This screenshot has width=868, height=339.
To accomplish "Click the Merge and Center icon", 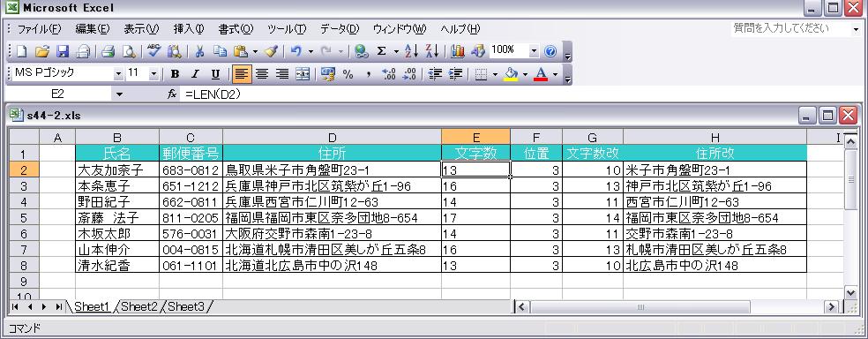I will (303, 74).
